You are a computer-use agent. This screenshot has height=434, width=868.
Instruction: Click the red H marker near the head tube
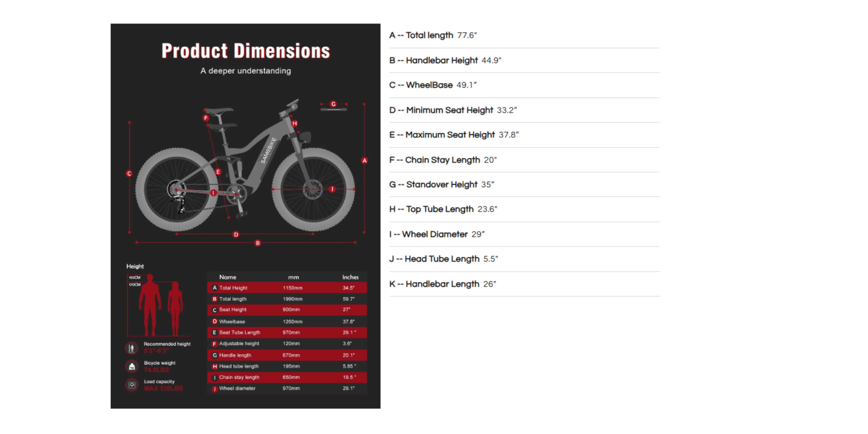(x=295, y=123)
